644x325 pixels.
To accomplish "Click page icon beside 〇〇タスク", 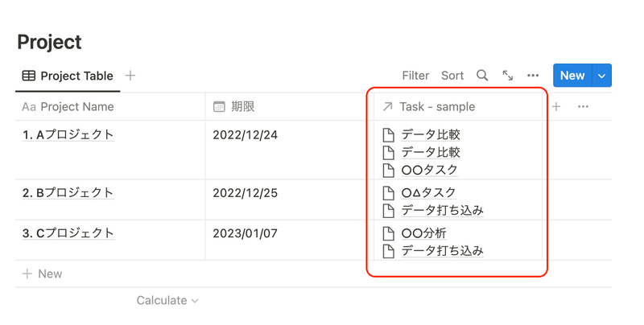I will (388, 170).
